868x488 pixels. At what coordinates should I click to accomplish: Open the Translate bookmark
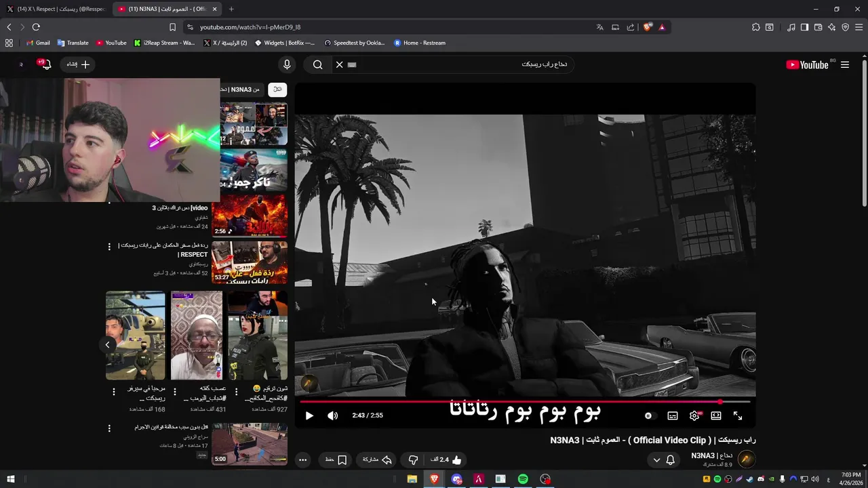click(73, 43)
